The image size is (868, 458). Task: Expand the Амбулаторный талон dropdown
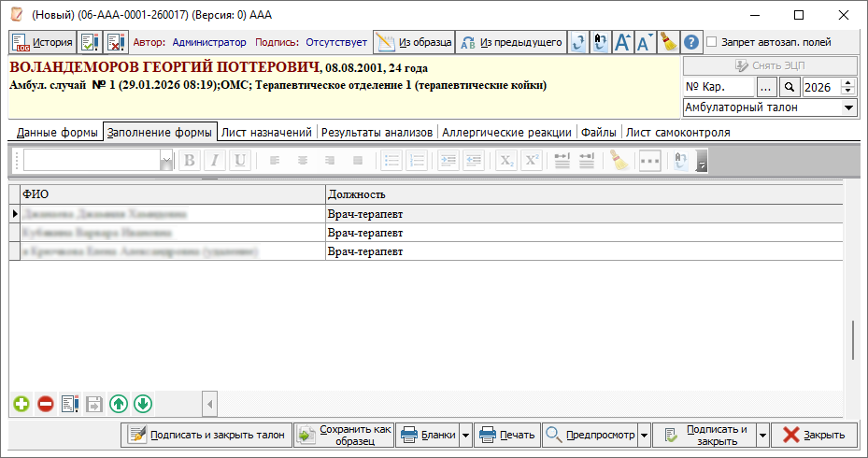849,107
